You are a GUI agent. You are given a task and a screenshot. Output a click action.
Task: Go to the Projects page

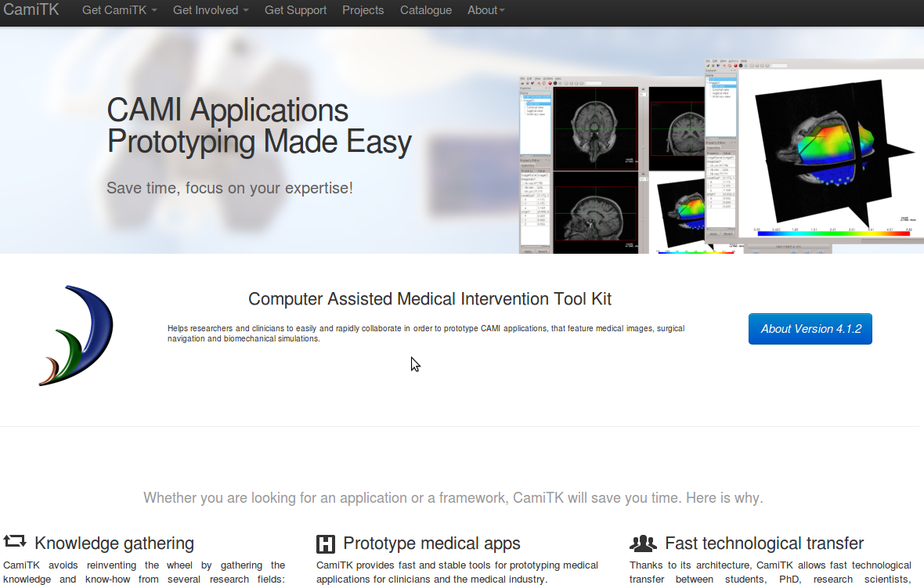click(x=363, y=10)
